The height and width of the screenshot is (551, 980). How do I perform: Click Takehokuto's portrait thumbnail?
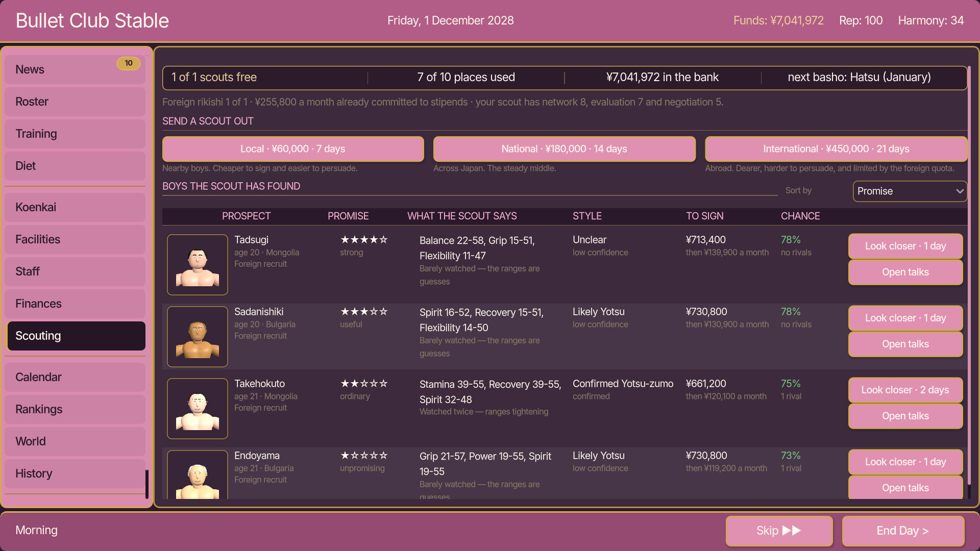pyautogui.click(x=198, y=409)
